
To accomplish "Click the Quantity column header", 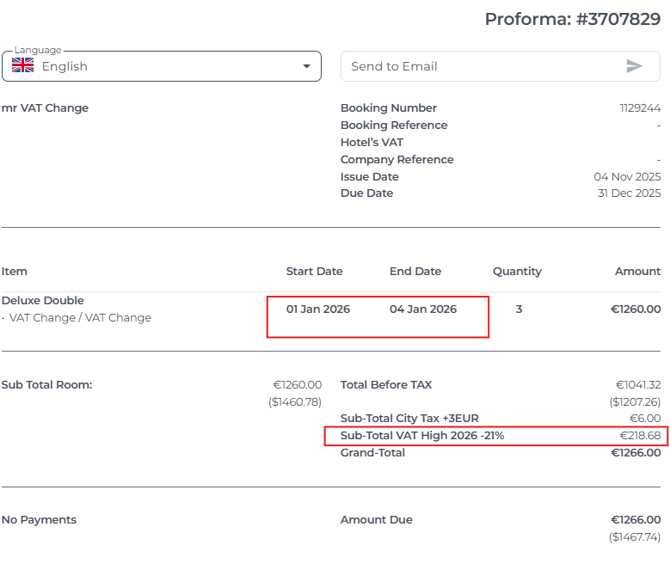I will pos(517,271).
